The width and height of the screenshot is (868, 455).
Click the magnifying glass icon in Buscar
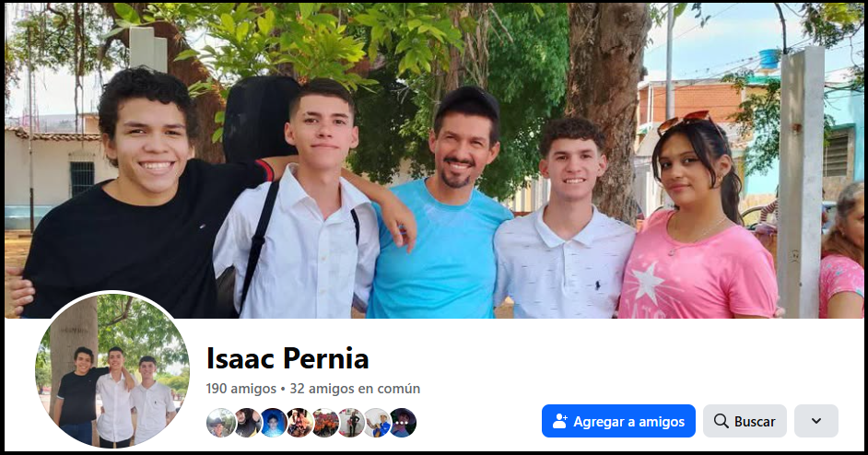pyautogui.click(x=721, y=421)
